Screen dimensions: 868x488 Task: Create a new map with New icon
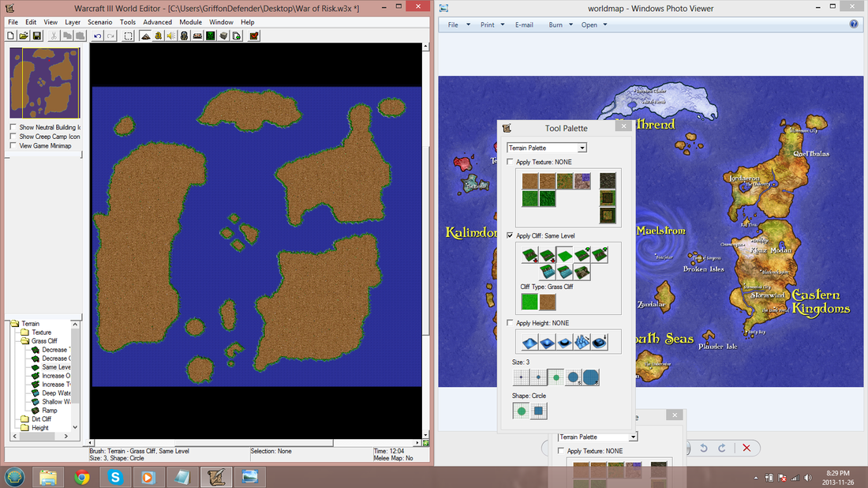10,36
